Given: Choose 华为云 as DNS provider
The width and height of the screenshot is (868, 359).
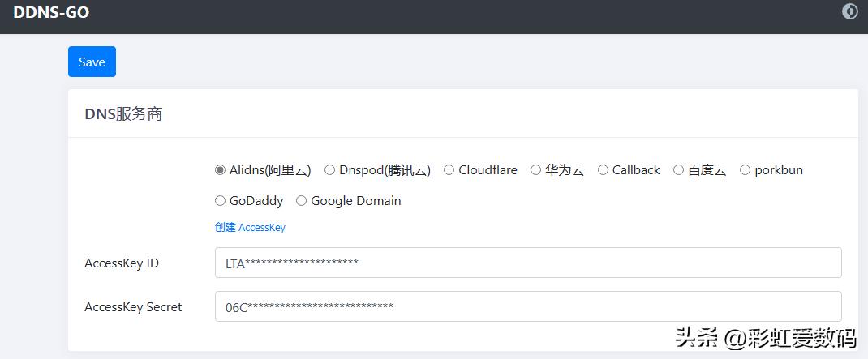Looking at the screenshot, I should (535, 170).
